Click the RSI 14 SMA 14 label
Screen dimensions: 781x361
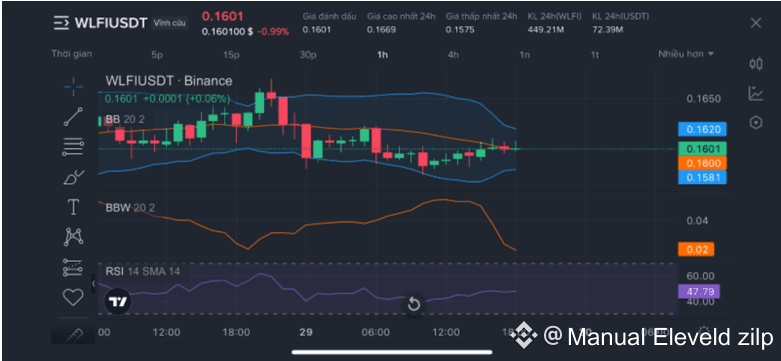(142, 271)
